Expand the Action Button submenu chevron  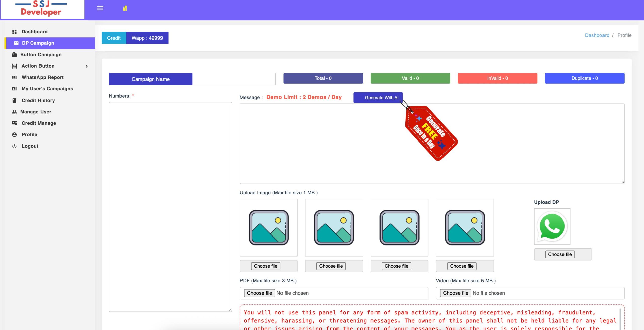click(x=87, y=66)
